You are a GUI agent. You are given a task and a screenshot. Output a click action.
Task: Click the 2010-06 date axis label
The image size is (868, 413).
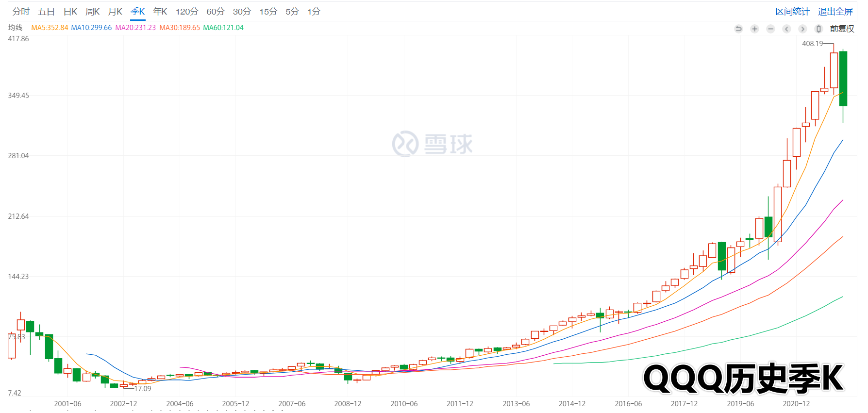404,404
